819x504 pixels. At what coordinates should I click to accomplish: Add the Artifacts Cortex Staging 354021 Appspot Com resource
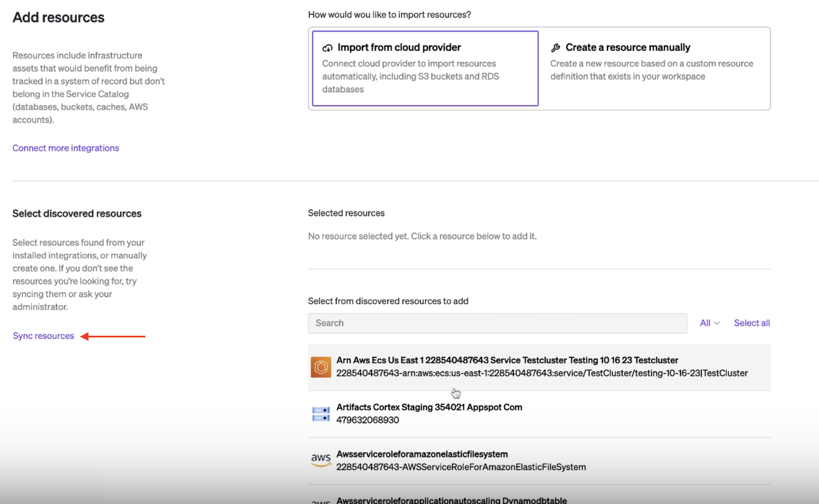(x=429, y=407)
